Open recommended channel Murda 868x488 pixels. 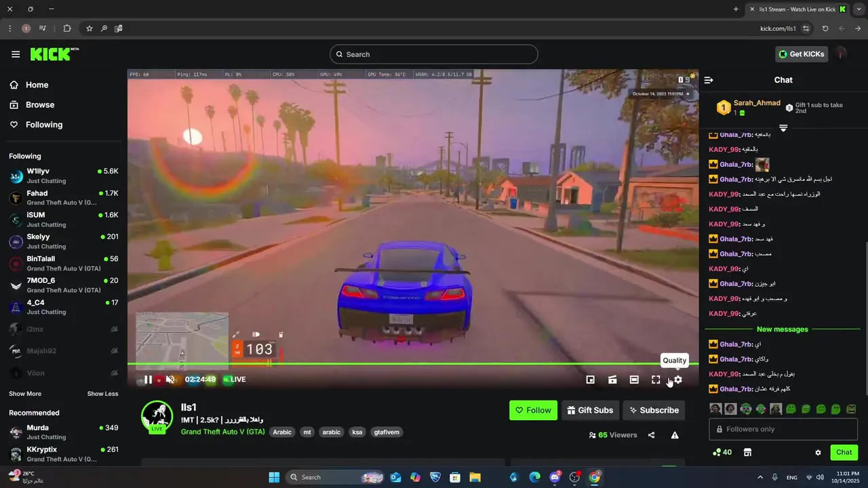pyautogui.click(x=64, y=432)
